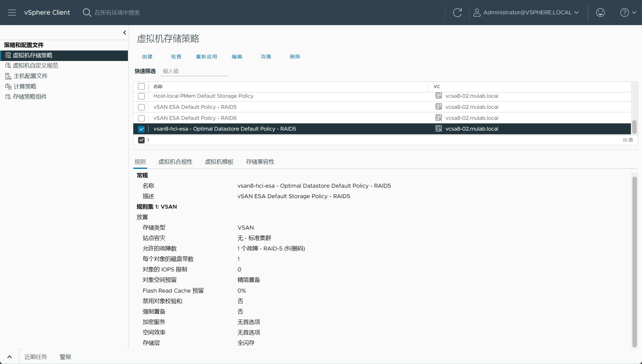This screenshot has height=364, width=642.
Task: Click the 检查 button
Action: [x=176, y=56]
